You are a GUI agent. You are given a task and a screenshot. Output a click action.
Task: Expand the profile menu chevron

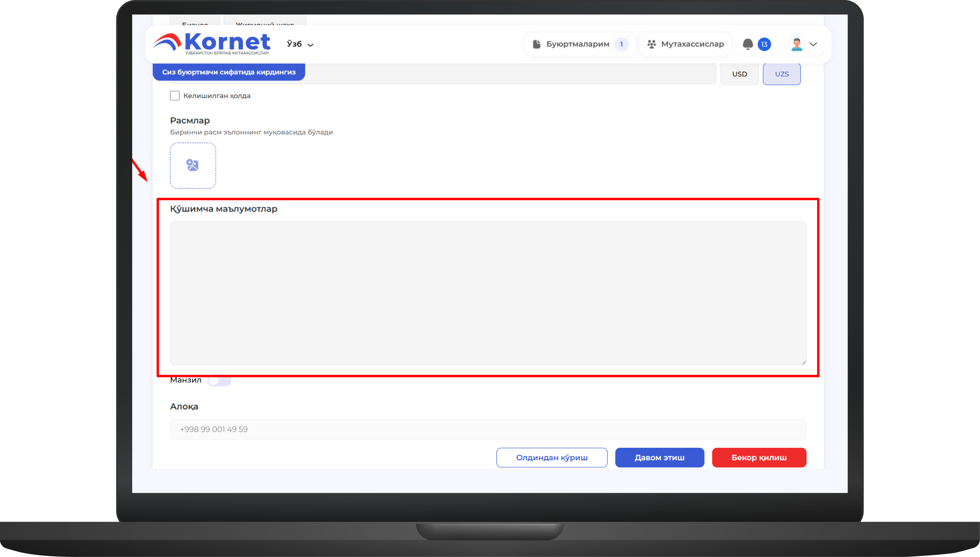813,44
